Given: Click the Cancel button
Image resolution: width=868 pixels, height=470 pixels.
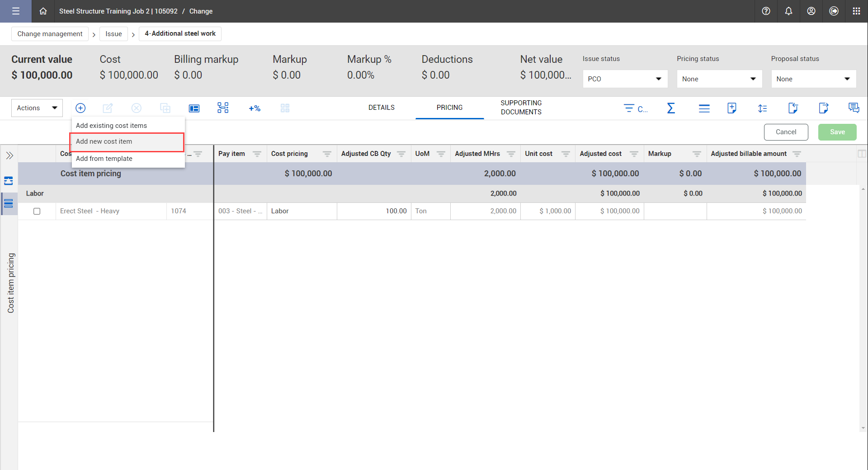Looking at the screenshot, I should point(786,132).
